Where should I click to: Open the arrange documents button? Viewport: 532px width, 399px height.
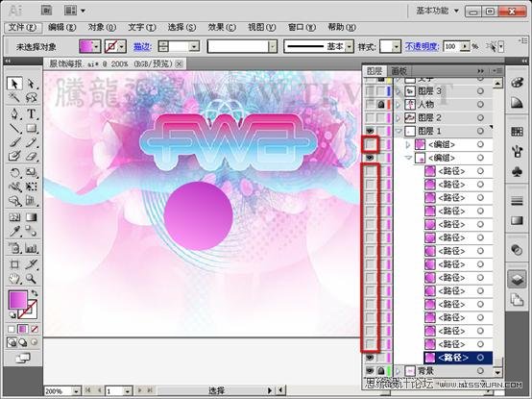click(x=75, y=11)
